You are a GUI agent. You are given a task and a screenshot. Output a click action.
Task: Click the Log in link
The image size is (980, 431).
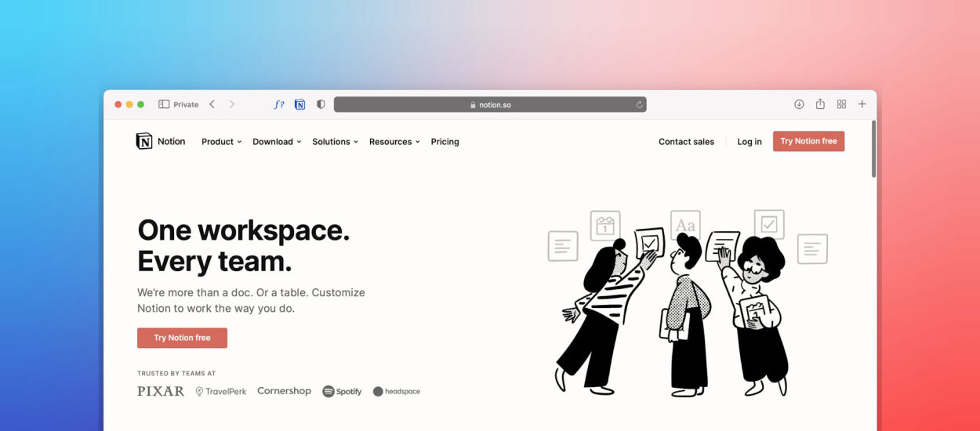point(750,142)
